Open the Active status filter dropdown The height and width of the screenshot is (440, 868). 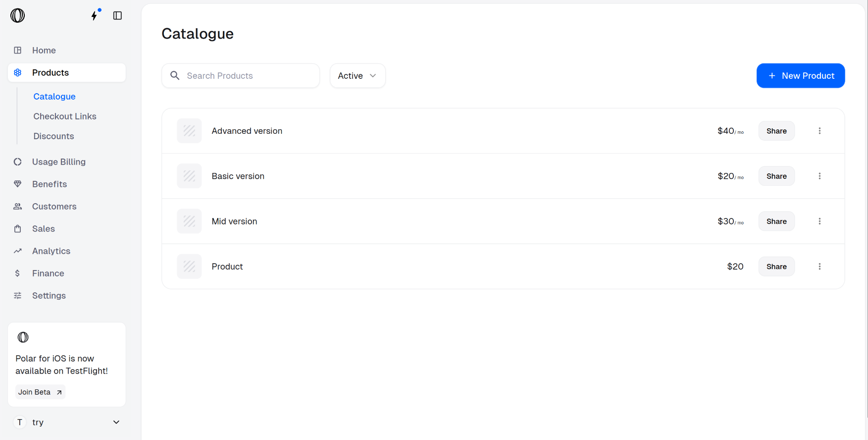coord(357,75)
